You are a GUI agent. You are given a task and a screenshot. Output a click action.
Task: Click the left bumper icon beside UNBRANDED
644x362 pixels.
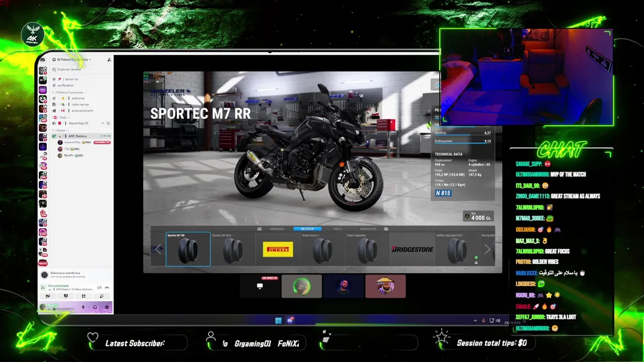point(259,229)
